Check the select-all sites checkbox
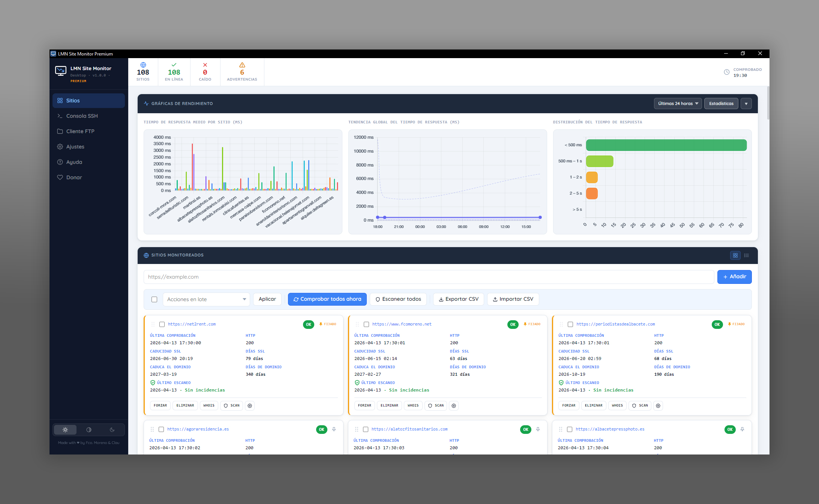Screen dimensions: 819x504 pos(154,299)
